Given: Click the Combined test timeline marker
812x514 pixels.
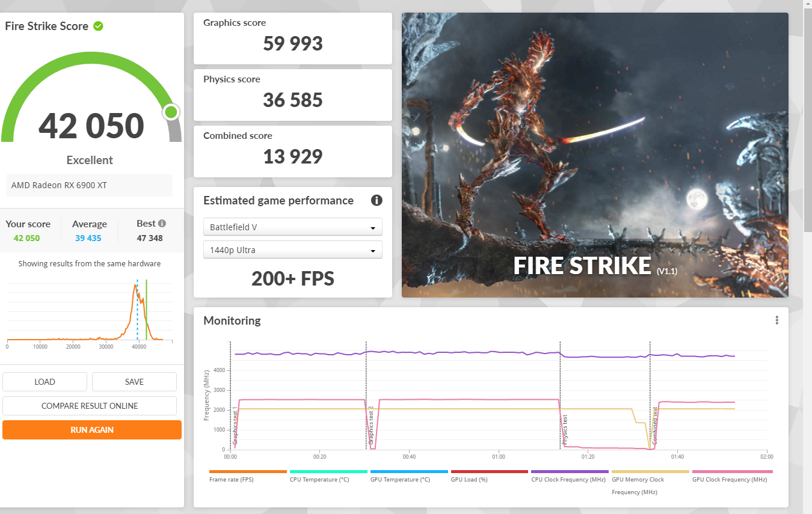Looking at the screenshot, I should click(654, 426).
